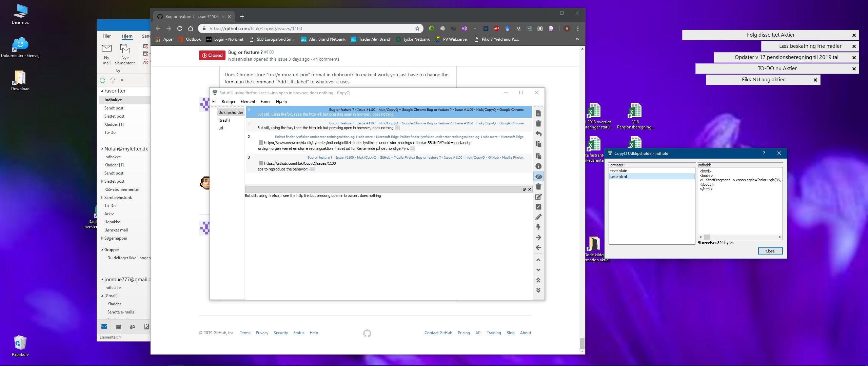Open the Adblock Plus extension
The height and width of the screenshot is (366, 868).
pyautogui.click(x=496, y=28)
